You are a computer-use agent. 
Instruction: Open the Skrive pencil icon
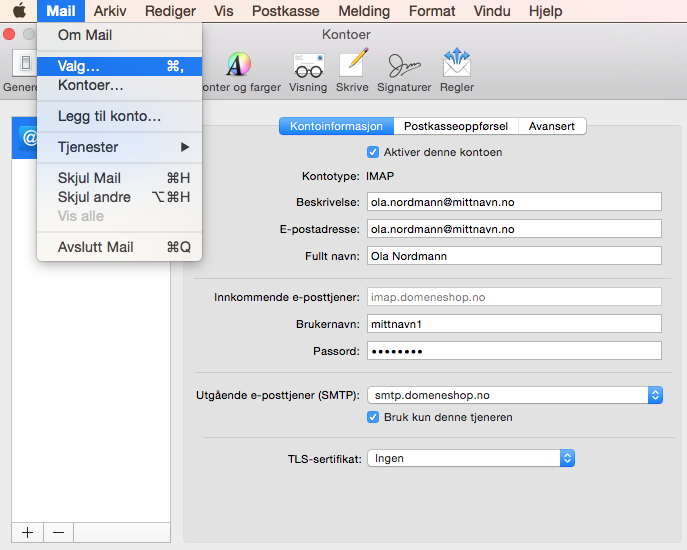point(354,64)
